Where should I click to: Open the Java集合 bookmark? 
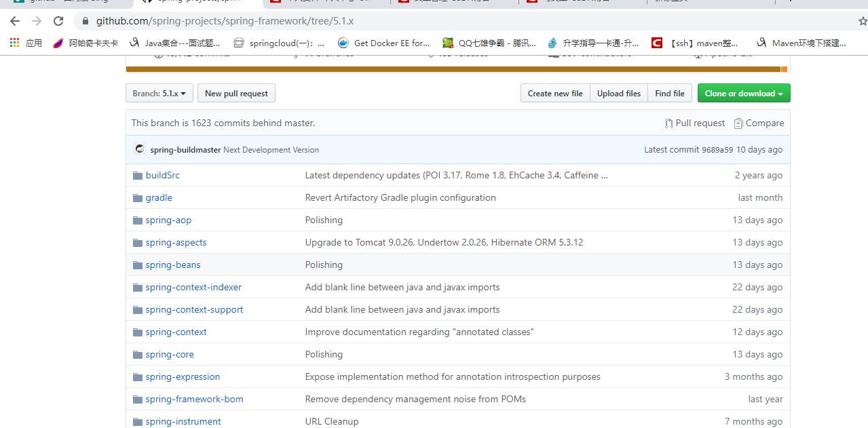pyautogui.click(x=174, y=43)
